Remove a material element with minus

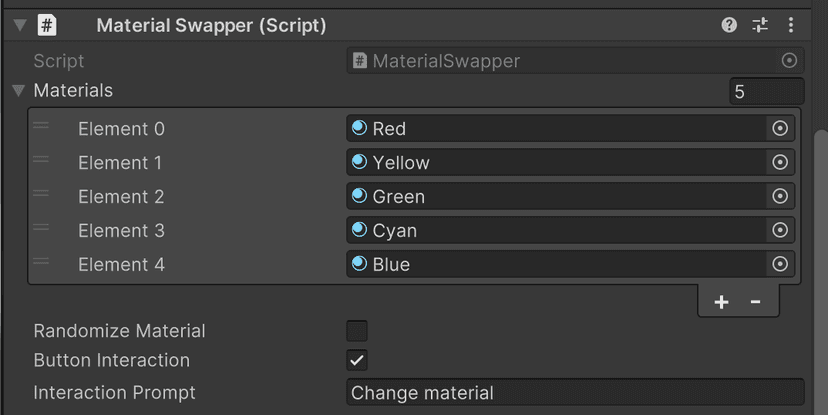point(755,302)
